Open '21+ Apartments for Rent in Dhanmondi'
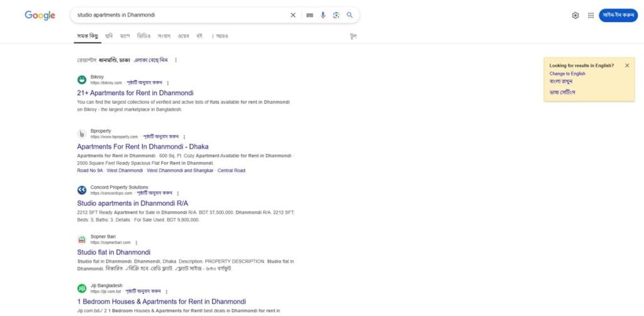 (x=135, y=93)
